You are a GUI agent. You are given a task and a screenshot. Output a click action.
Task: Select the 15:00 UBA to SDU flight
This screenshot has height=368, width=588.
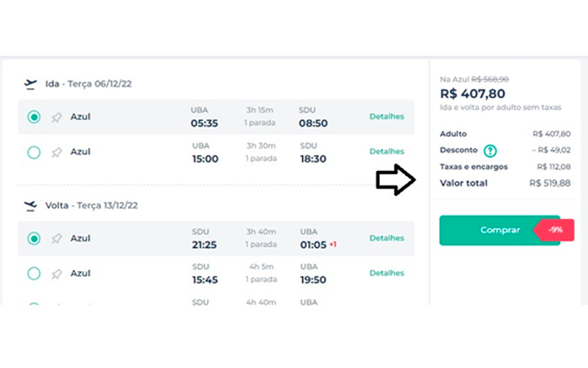(x=33, y=152)
